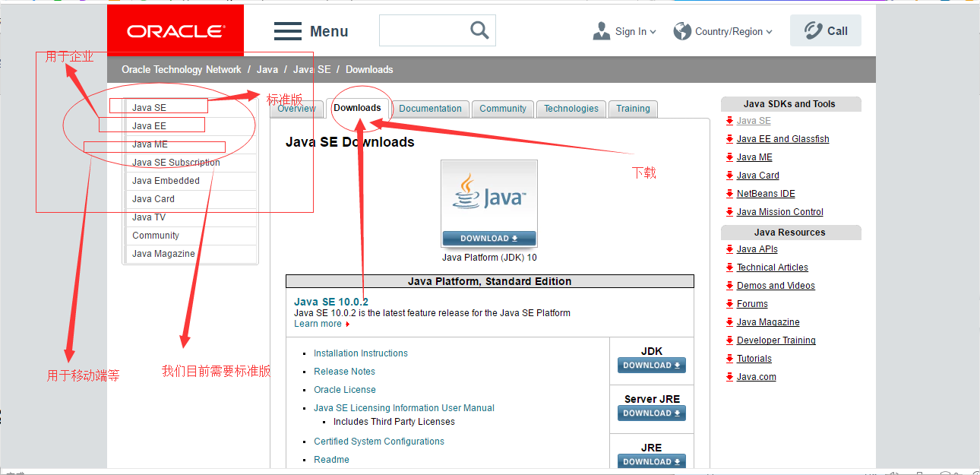Open Oracle Technology Network breadcrumb link
The height and width of the screenshot is (475, 980).
[x=182, y=69]
